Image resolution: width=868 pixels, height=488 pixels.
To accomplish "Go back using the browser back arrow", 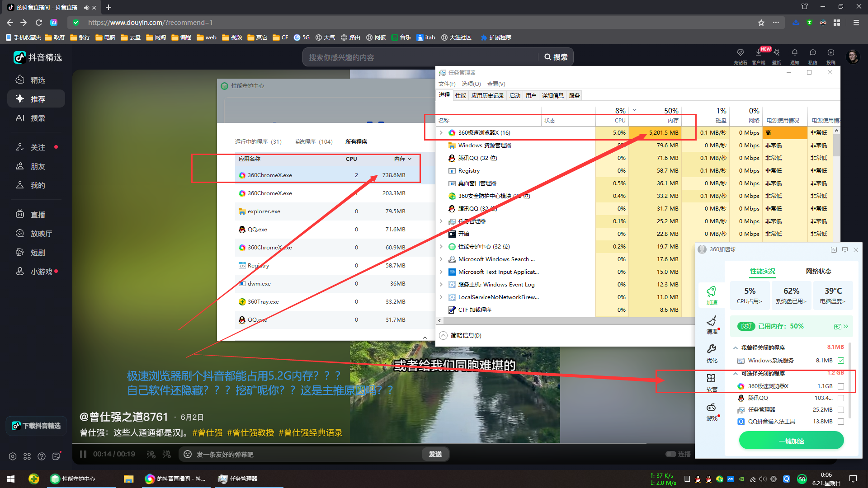I will (x=10, y=23).
